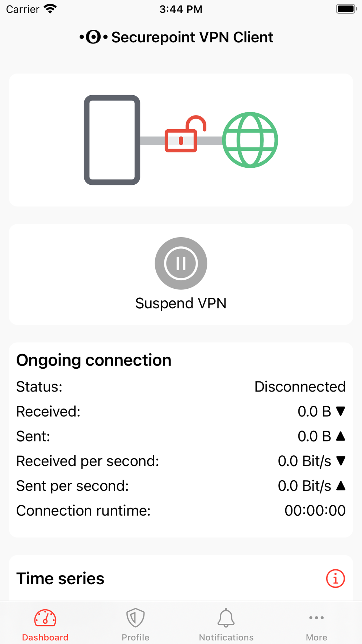Open the Profile shield icon
362x644 pixels.
click(135, 618)
